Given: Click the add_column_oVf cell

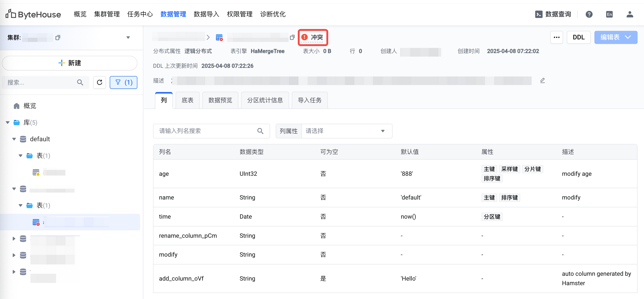Looking at the screenshot, I should [181, 279].
